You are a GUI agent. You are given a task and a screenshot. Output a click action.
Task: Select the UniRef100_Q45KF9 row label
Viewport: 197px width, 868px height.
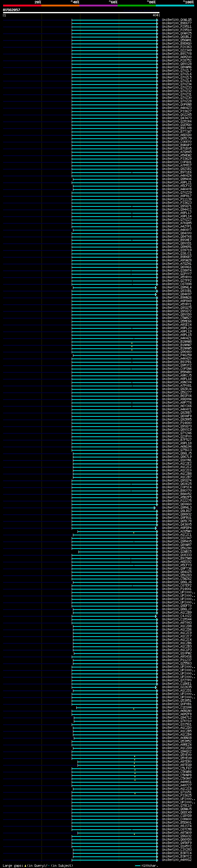pos(176,843)
